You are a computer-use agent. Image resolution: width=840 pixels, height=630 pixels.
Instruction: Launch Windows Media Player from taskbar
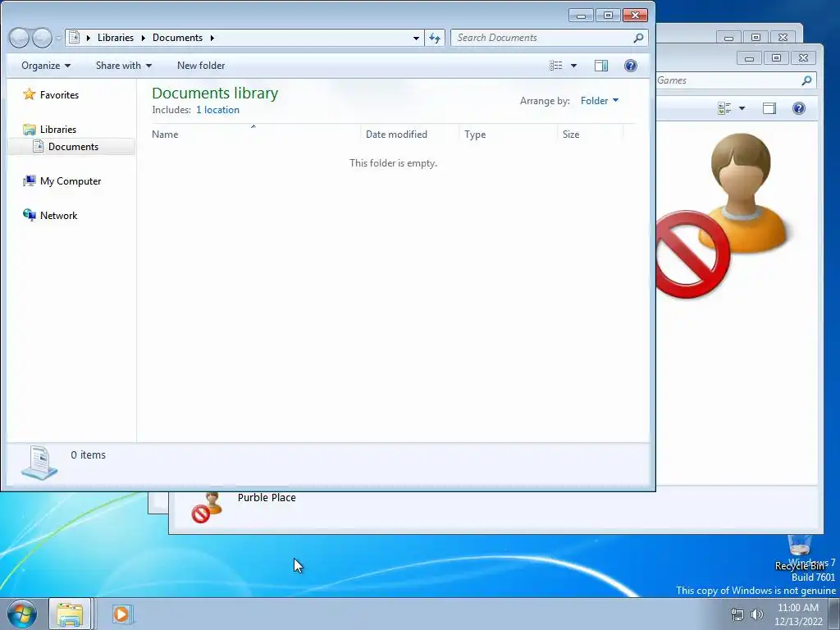coord(121,614)
